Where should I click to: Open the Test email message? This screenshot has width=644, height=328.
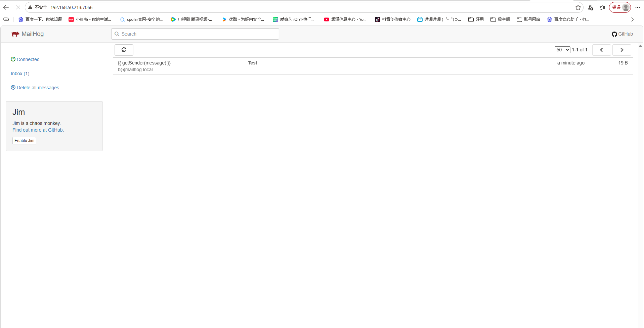253,63
